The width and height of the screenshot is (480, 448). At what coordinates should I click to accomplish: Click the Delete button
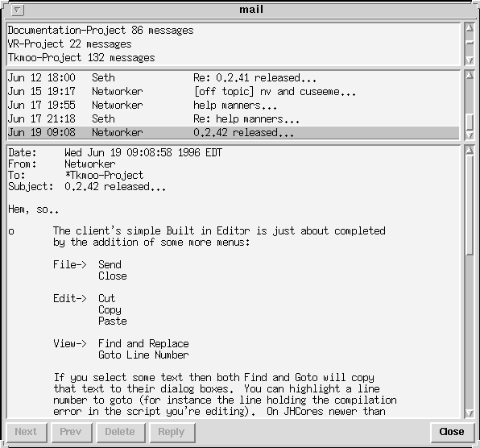[121, 432]
